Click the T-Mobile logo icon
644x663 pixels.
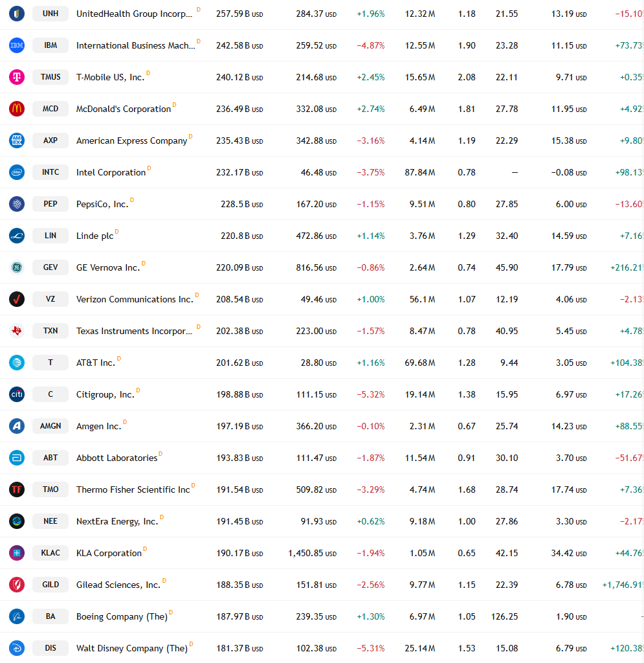pos(17,77)
